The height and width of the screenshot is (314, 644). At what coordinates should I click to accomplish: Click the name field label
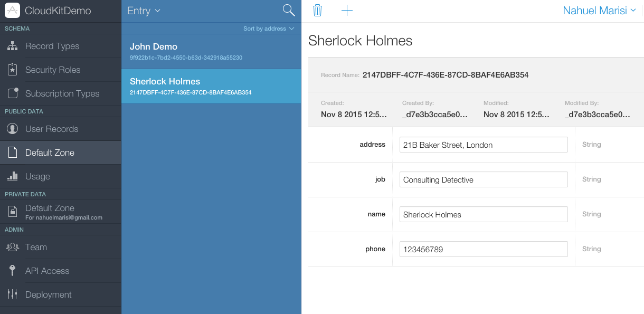pyautogui.click(x=376, y=214)
